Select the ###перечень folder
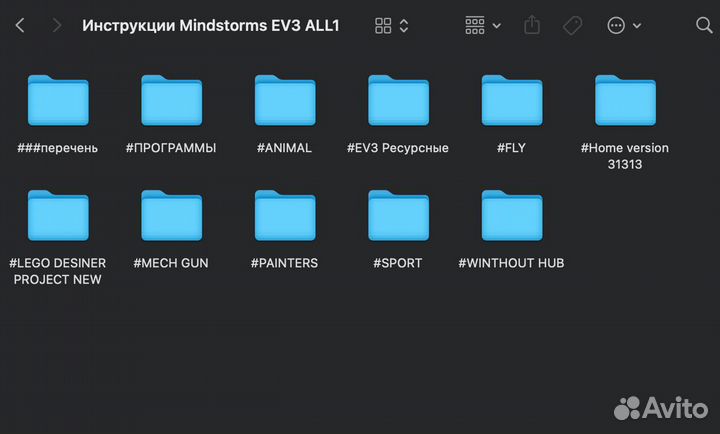This screenshot has height=434, width=720. point(58,101)
